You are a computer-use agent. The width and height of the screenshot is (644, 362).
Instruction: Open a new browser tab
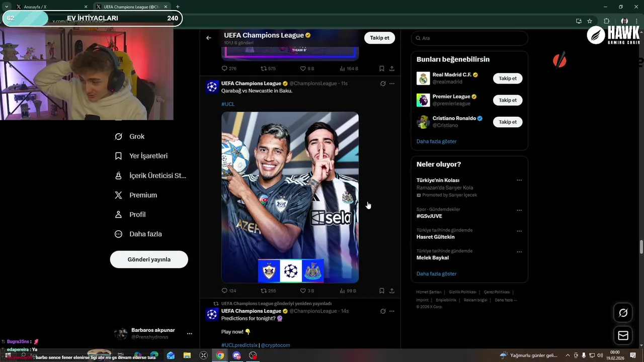[x=178, y=7]
